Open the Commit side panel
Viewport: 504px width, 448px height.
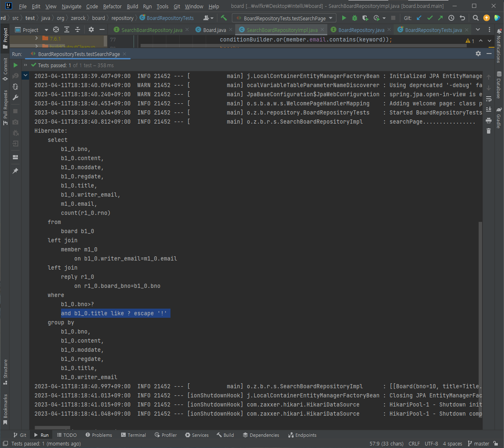click(x=5, y=69)
